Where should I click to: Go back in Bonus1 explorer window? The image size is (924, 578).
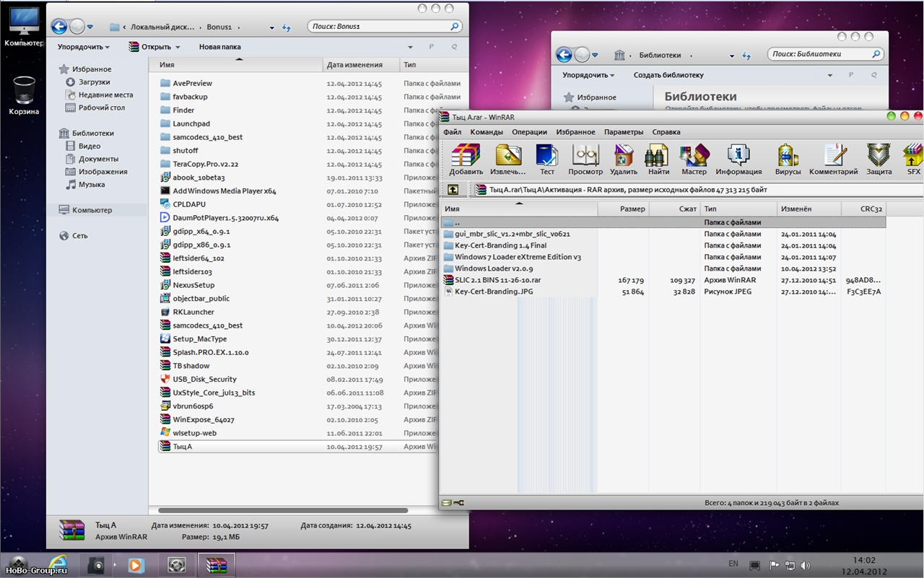point(59,27)
